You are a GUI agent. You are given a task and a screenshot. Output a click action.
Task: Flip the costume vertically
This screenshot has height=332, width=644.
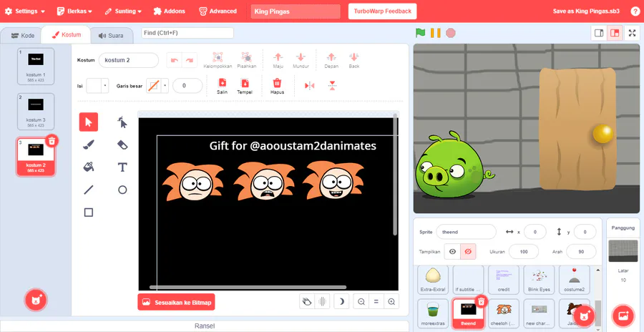332,85
